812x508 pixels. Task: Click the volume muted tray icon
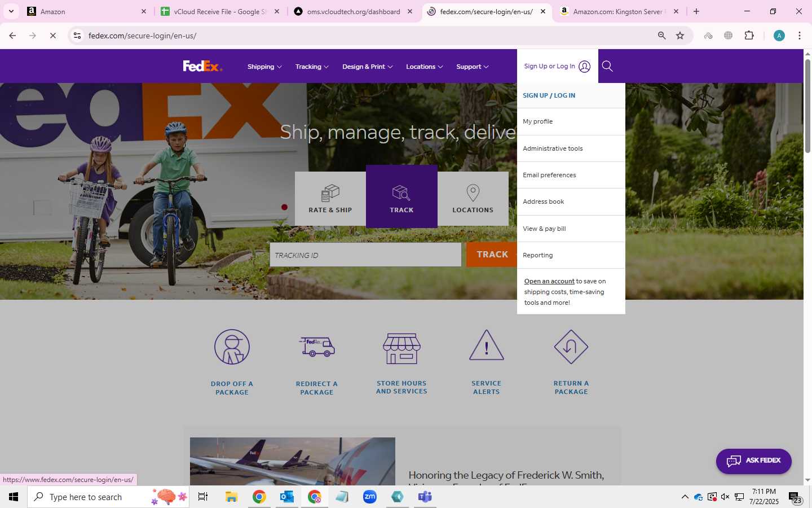725,497
